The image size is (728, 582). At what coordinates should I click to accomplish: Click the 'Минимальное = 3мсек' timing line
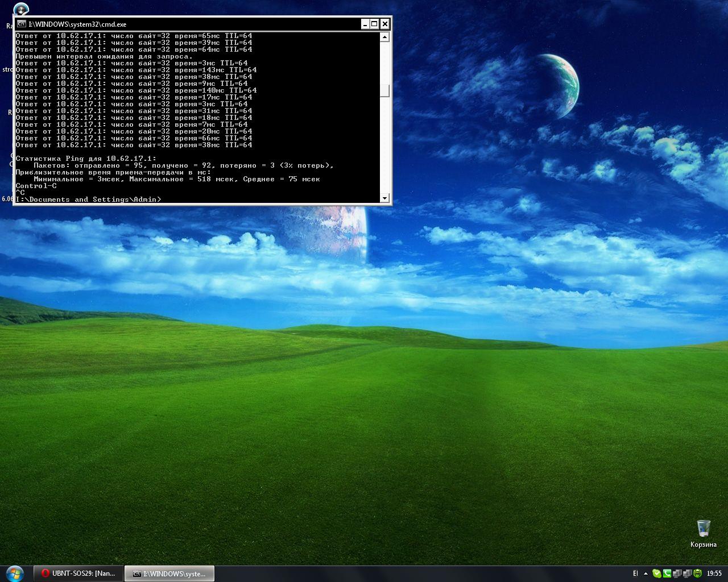[x=177, y=179]
